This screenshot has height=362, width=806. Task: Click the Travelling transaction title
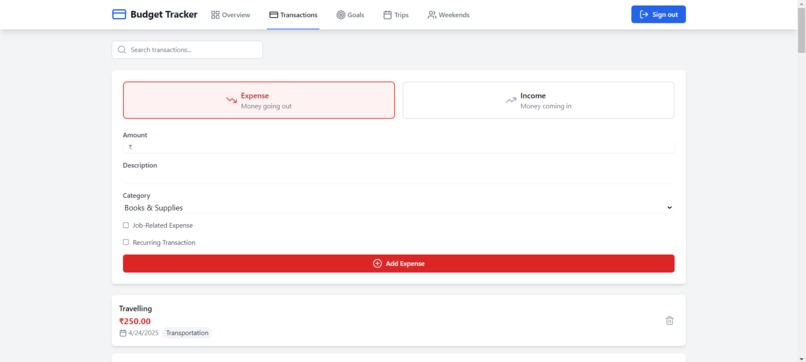(135, 309)
